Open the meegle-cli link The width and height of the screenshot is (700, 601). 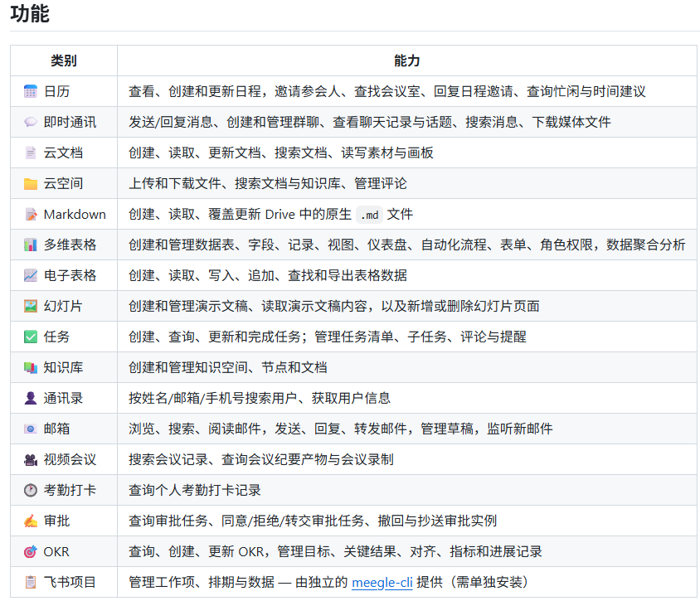pos(382,582)
